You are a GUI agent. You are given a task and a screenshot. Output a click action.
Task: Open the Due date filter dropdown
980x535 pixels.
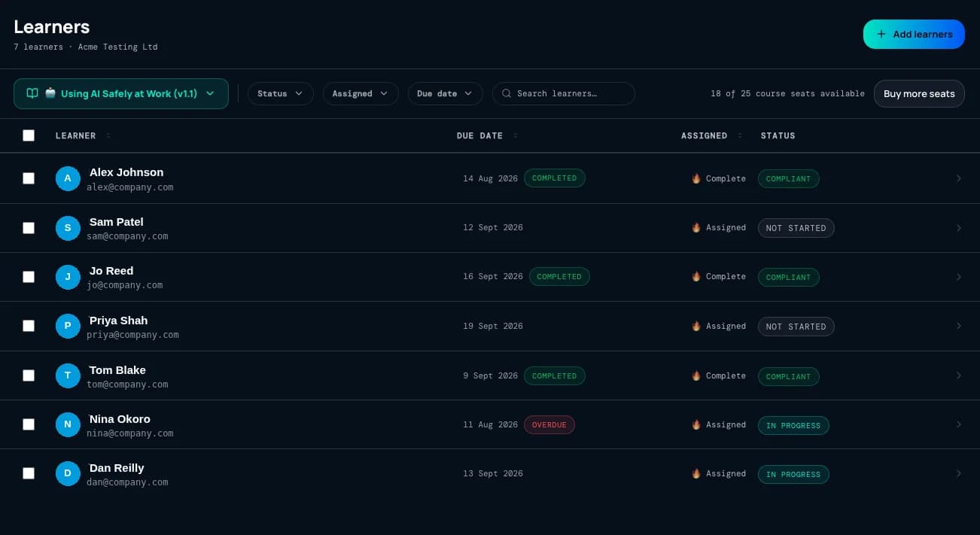tap(445, 93)
